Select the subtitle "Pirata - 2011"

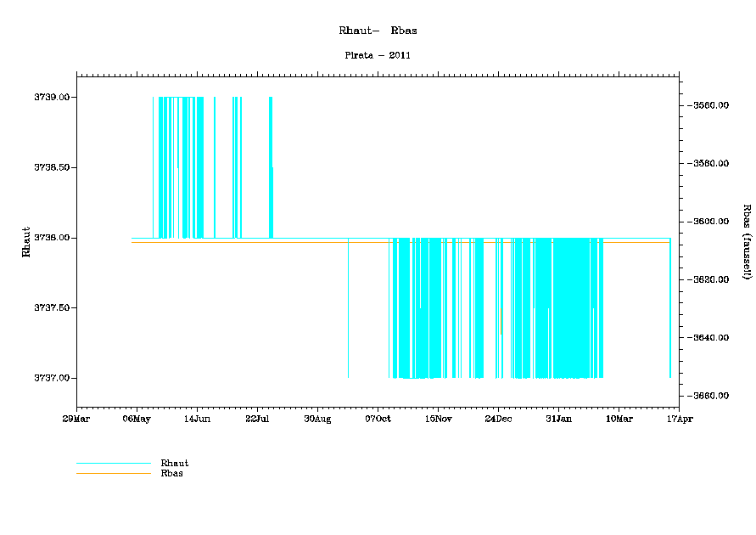point(378,55)
